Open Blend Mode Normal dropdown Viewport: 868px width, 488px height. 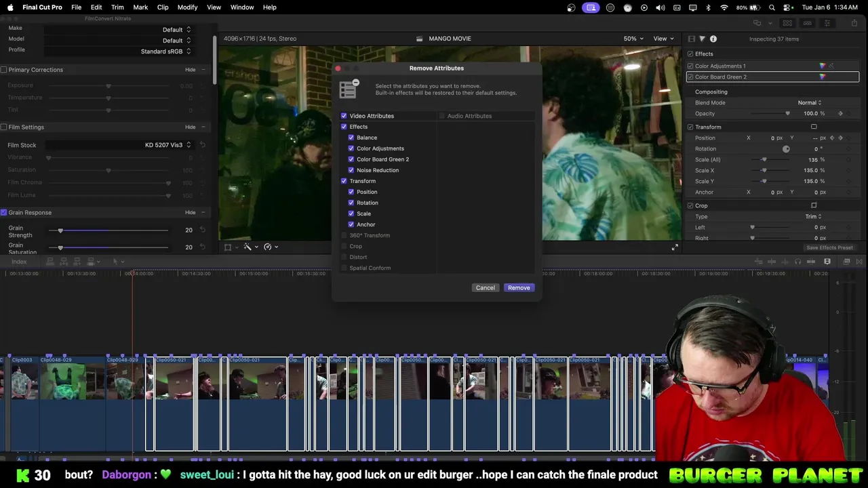pos(810,102)
